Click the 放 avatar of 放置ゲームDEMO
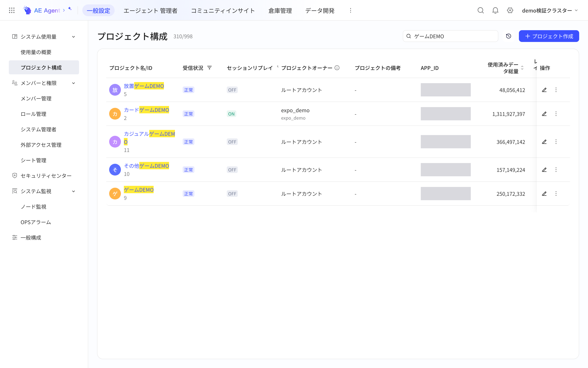 115,90
